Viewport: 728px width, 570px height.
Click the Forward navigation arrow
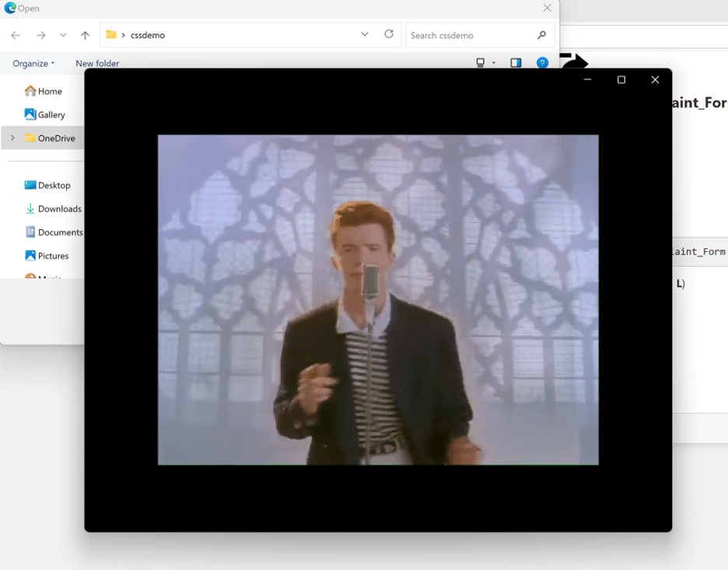coord(41,35)
